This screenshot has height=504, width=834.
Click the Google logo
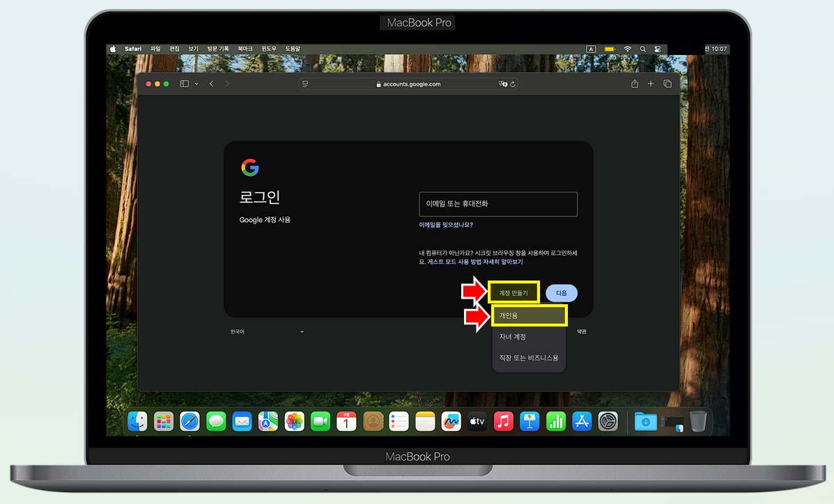[x=250, y=168]
